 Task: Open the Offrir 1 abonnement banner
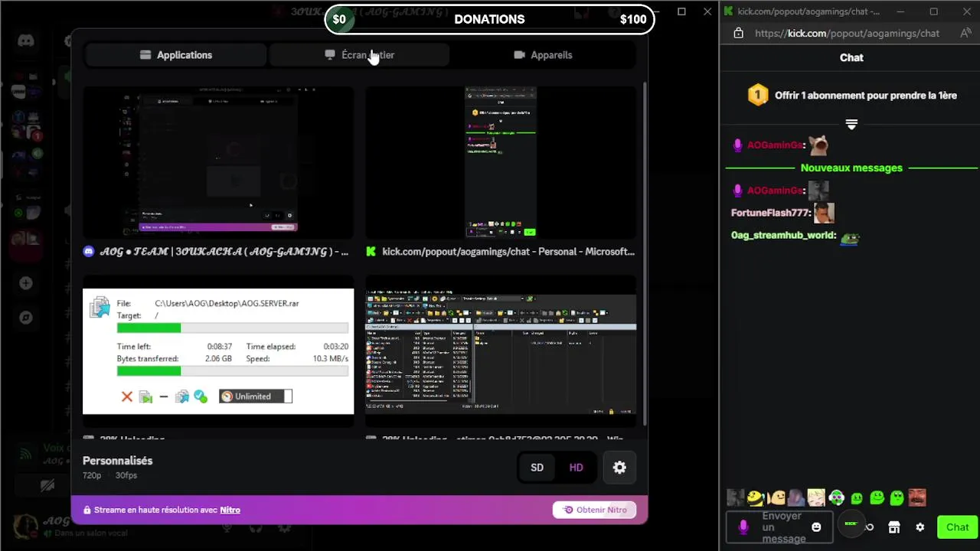click(x=850, y=96)
